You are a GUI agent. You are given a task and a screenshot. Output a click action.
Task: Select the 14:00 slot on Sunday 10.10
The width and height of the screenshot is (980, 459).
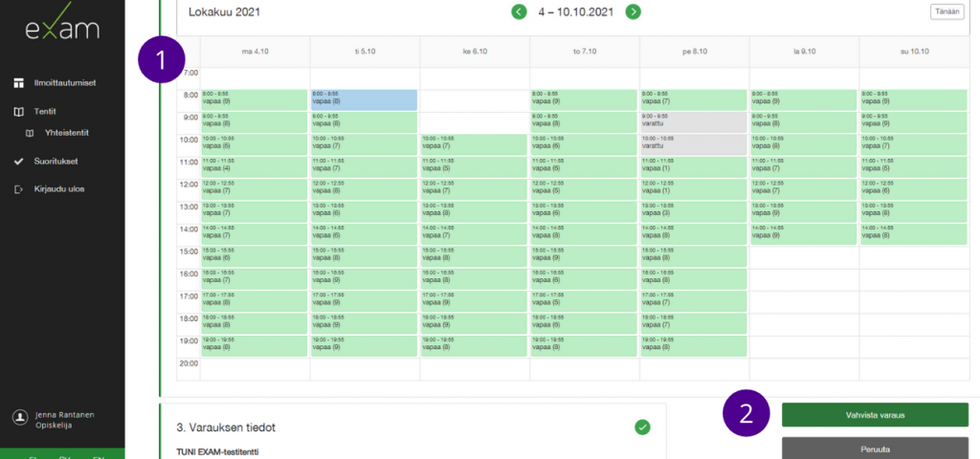(913, 233)
